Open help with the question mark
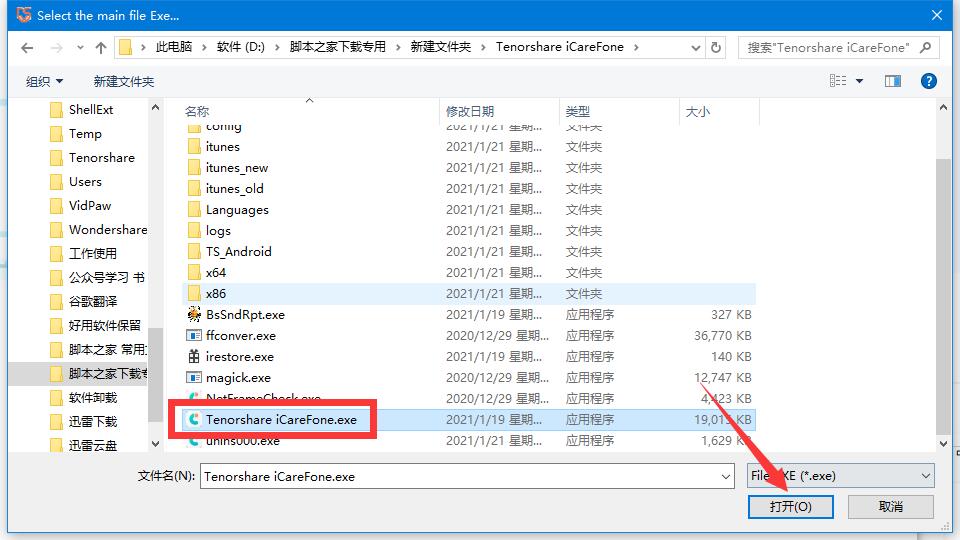The image size is (960, 540). [x=929, y=81]
